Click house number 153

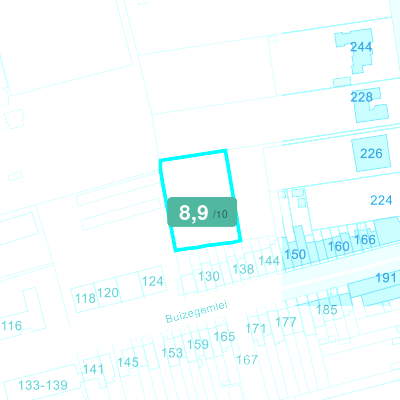pyautogui.click(x=172, y=353)
